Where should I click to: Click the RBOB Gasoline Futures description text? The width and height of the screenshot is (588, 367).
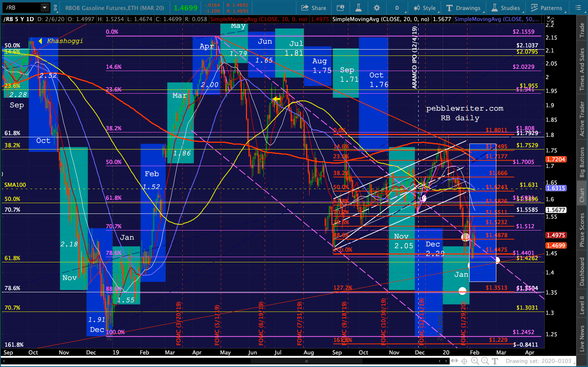115,8
